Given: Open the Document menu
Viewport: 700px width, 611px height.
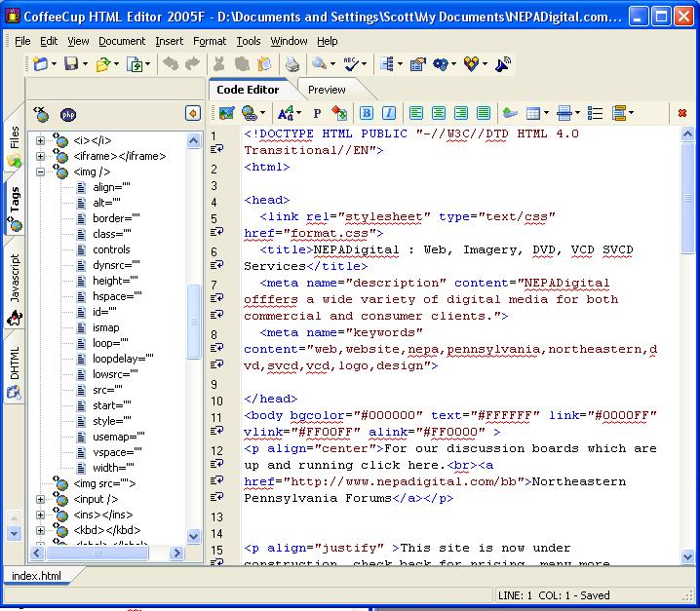Looking at the screenshot, I should coord(122,41).
